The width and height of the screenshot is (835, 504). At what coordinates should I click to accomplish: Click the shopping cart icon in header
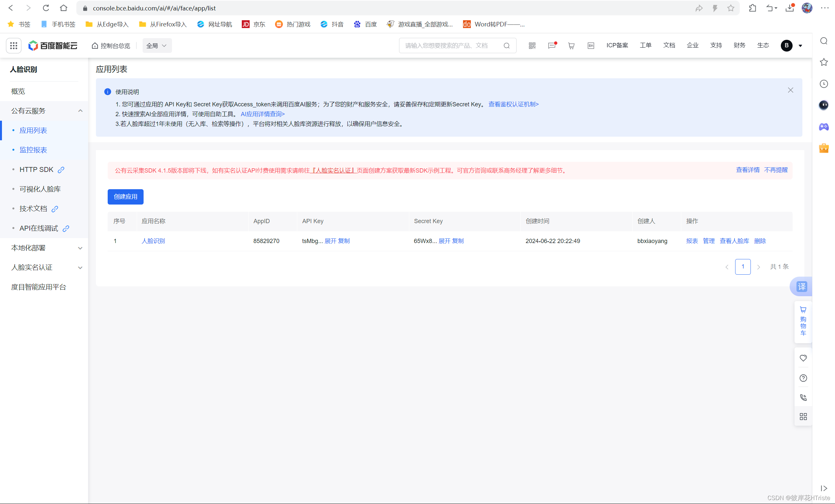(571, 45)
